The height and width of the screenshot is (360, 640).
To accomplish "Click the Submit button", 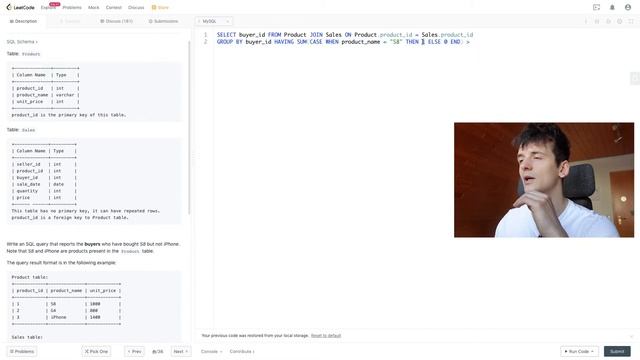I will [x=617, y=351].
